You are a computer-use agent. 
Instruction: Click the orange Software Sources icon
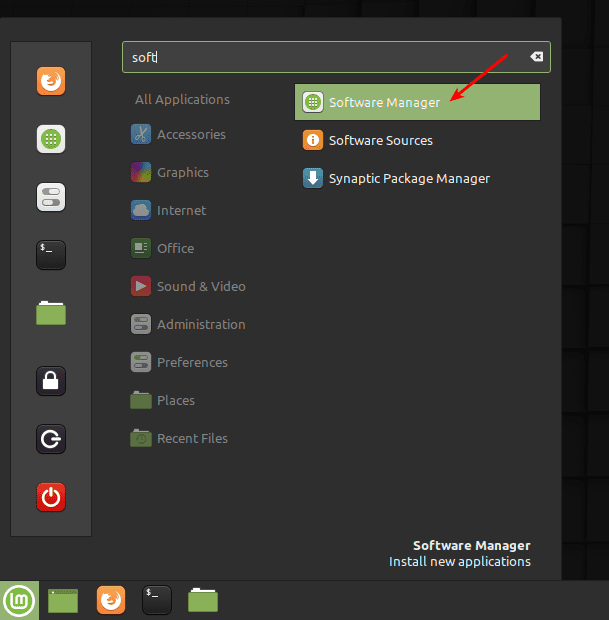[x=313, y=140]
